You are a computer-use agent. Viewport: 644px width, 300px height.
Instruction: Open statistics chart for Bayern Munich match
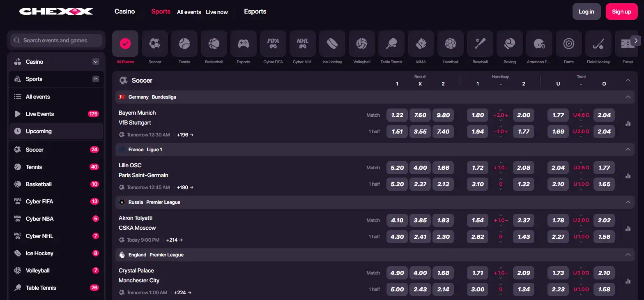point(628,123)
